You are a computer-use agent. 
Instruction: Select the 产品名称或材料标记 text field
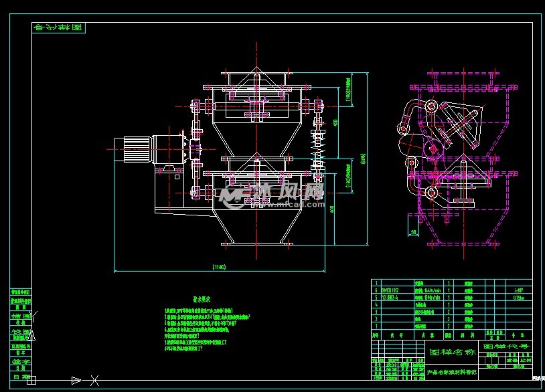pyautogui.click(x=453, y=371)
